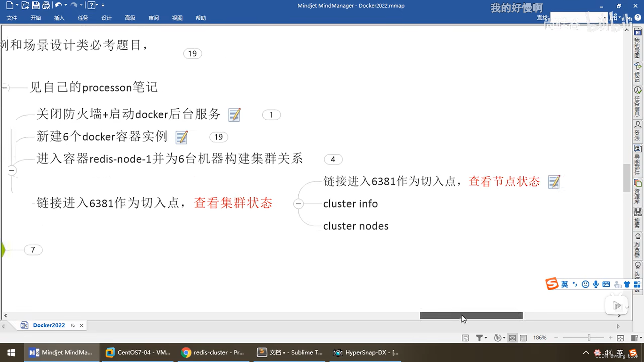Viewport: 644px width, 362px height.
Task: Open the print preview icon
Action: coord(46,5)
